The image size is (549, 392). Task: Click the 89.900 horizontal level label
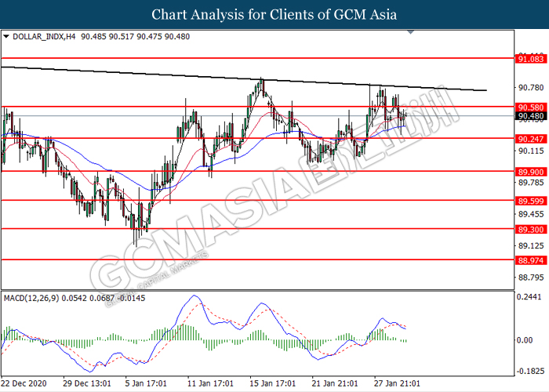coord(531,172)
